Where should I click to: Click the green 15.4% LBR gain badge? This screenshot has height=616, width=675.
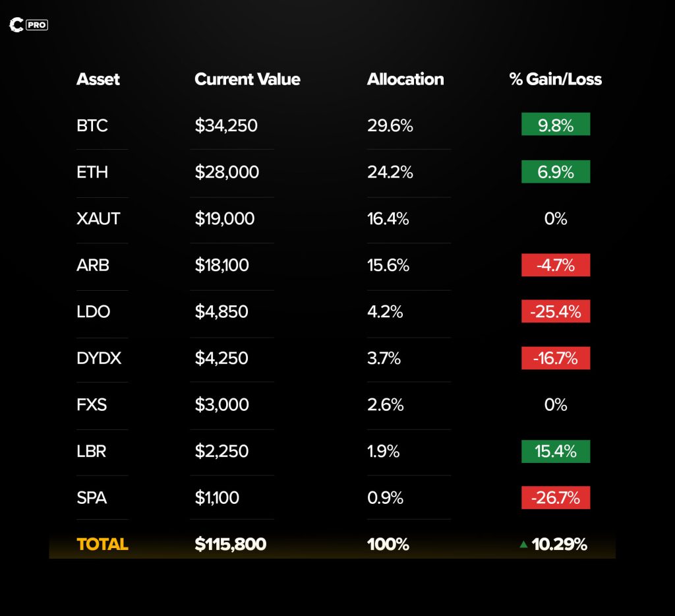[x=556, y=452]
